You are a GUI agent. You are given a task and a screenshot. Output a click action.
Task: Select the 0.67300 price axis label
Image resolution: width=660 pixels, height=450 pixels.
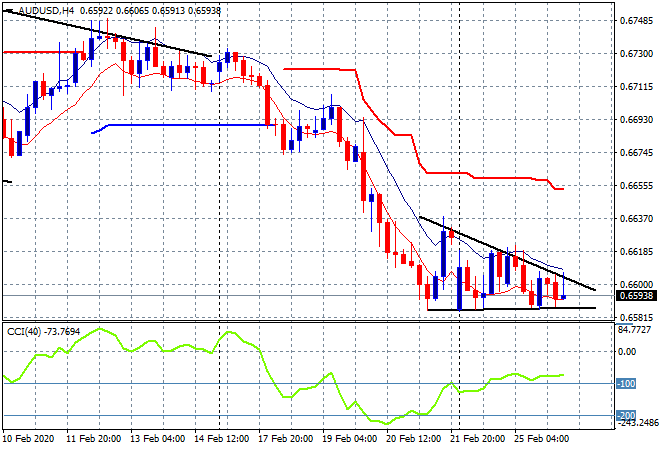[637, 54]
